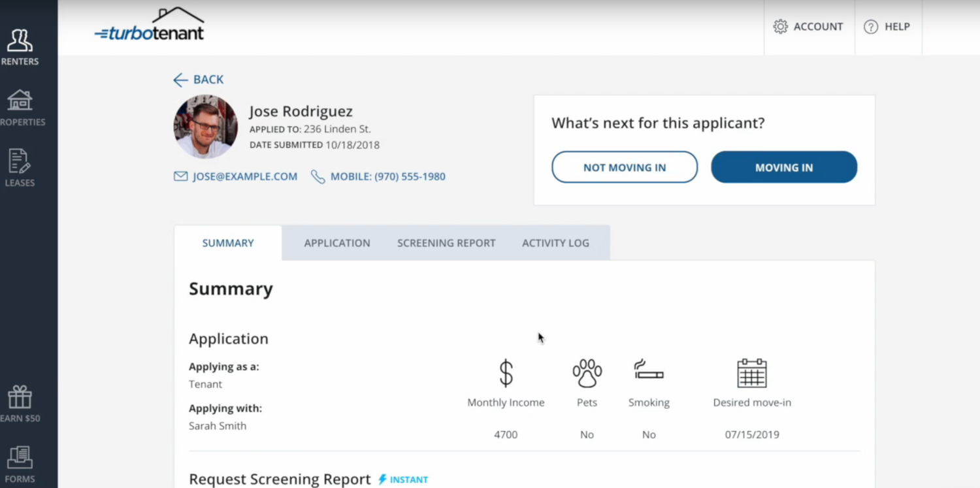Select the Summary tab

pyautogui.click(x=228, y=243)
